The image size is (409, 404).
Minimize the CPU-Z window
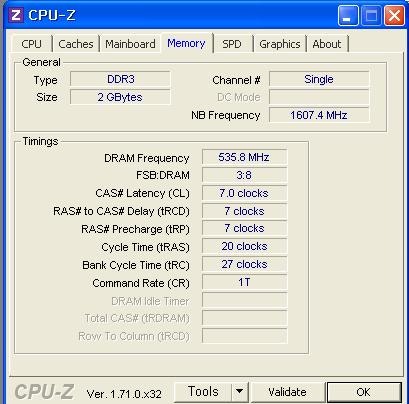click(348, 15)
